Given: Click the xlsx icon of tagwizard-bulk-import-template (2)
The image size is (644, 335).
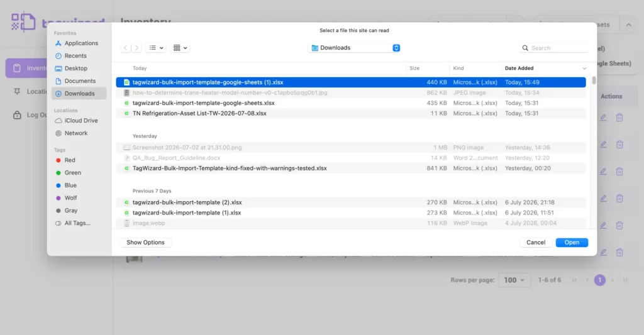Looking at the screenshot, I should tap(126, 202).
